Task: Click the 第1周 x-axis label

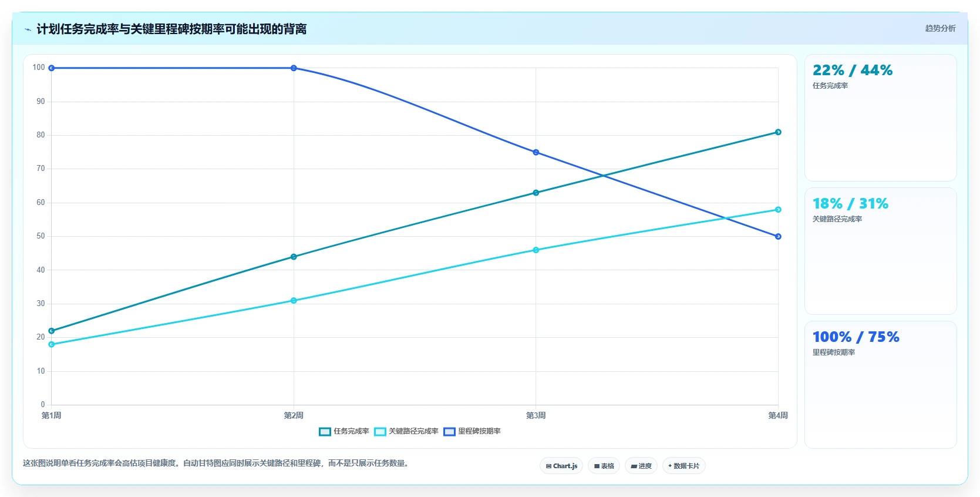Action: pos(52,415)
